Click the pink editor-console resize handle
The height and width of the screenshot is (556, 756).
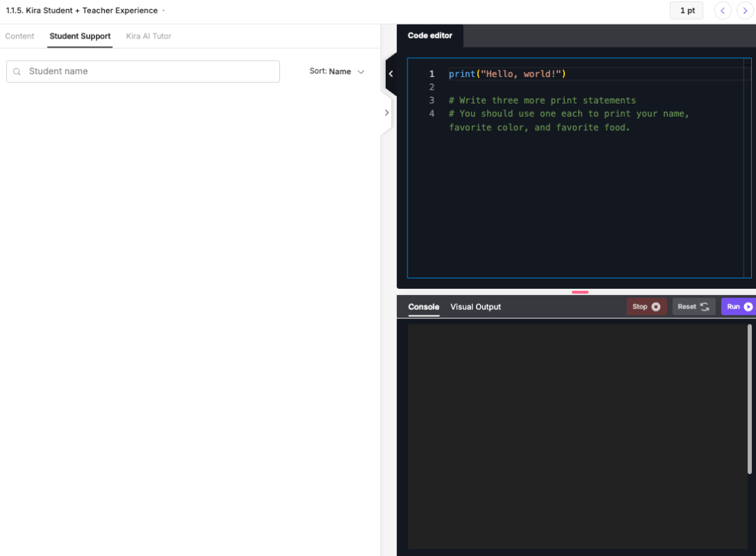tap(580, 292)
